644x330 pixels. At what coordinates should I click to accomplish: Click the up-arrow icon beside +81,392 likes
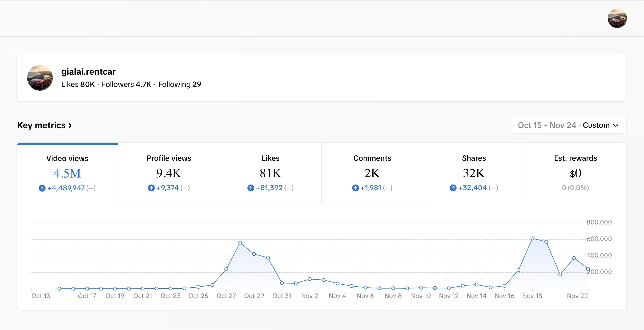point(251,188)
